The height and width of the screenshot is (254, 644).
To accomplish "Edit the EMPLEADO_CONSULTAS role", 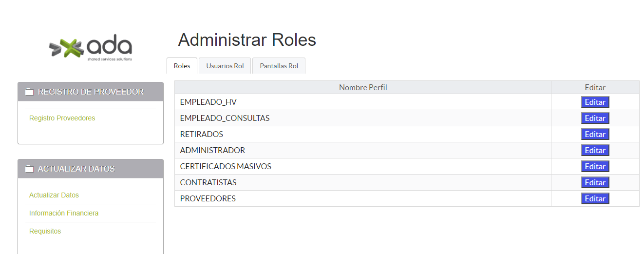I will [x=595, y=118].
